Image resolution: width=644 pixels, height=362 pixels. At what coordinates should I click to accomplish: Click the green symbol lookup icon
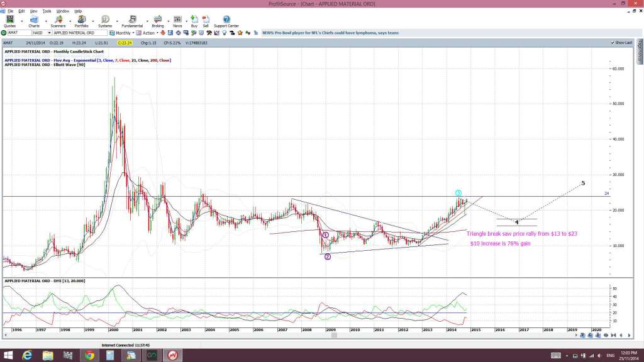(x=4, y=33)
